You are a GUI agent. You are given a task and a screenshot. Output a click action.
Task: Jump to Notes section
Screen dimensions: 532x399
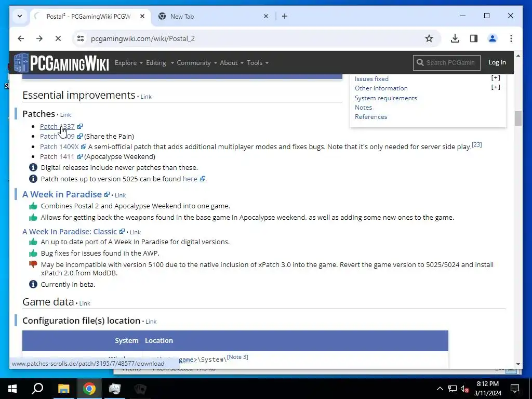click(363, 107)
